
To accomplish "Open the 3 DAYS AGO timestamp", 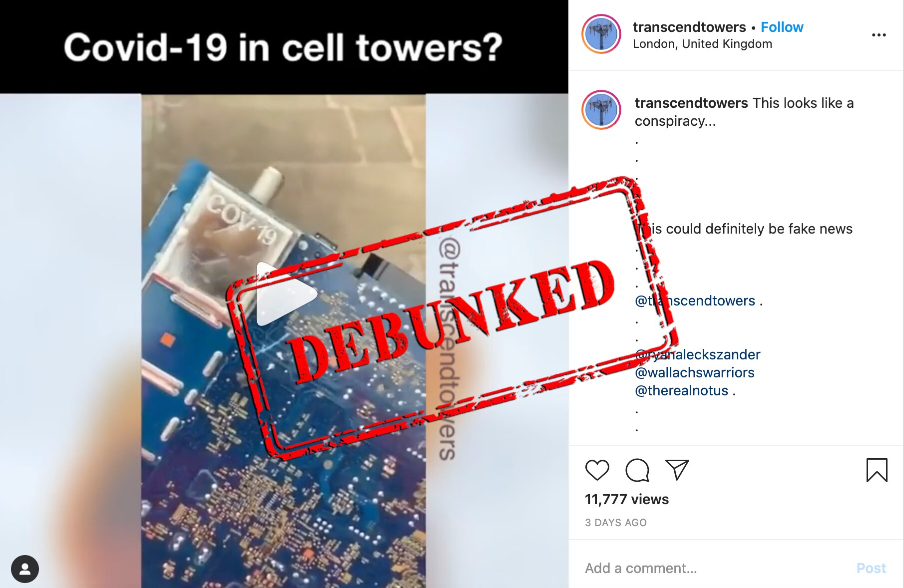I will [x=616, y=523].
